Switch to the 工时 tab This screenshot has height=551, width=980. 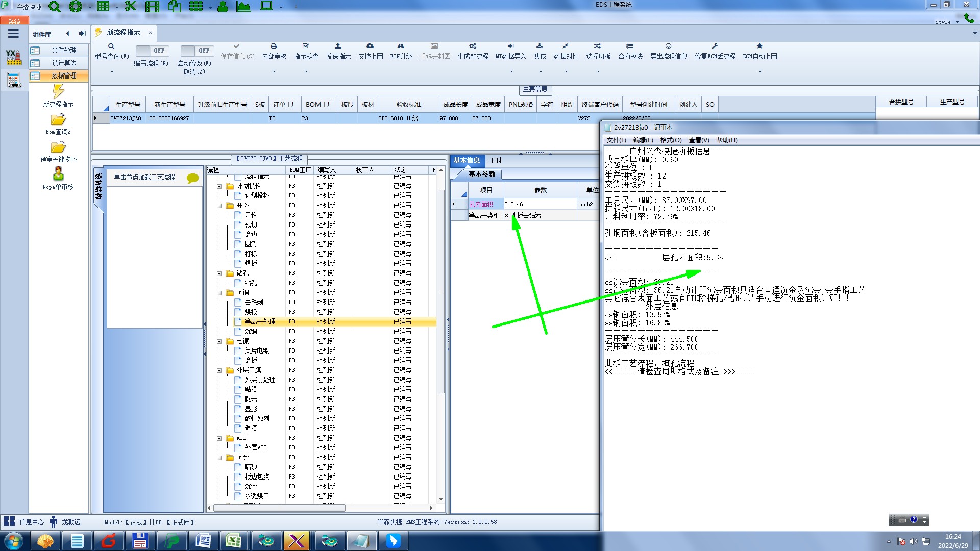tap(495, 160)
